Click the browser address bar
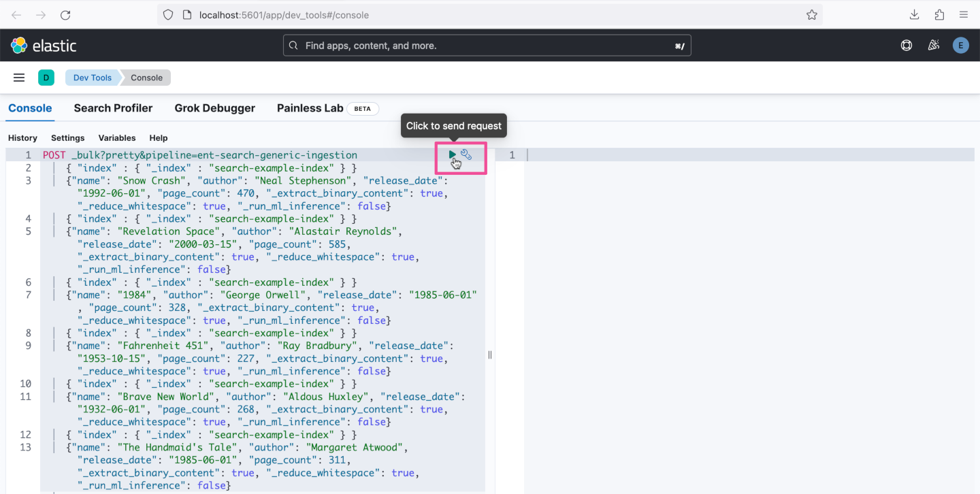This screenshot has height=494, width=980. pos(490,15)
